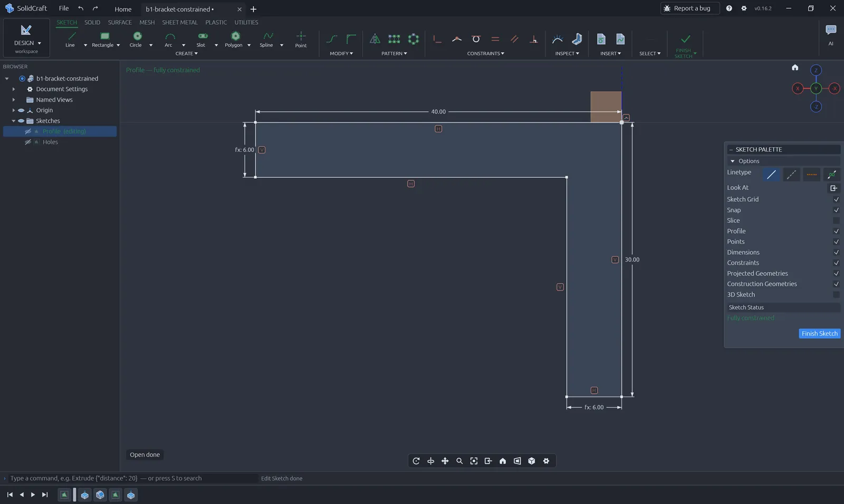Enable the 3D Sketch checkbox
This screenshot has height=504, width=844.
pyautogui.click(x=836, y=294)
